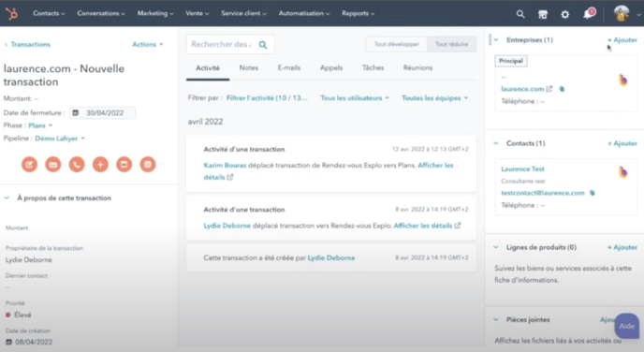Open calendar icon of closing date field
Screen dimensions: 644x352
pyautogui.click(x=76, y=112)
